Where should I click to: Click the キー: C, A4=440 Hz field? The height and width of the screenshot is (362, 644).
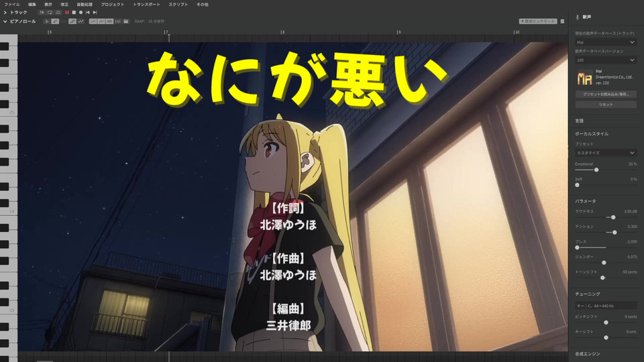pyautogui.click(x=606, y=306)
